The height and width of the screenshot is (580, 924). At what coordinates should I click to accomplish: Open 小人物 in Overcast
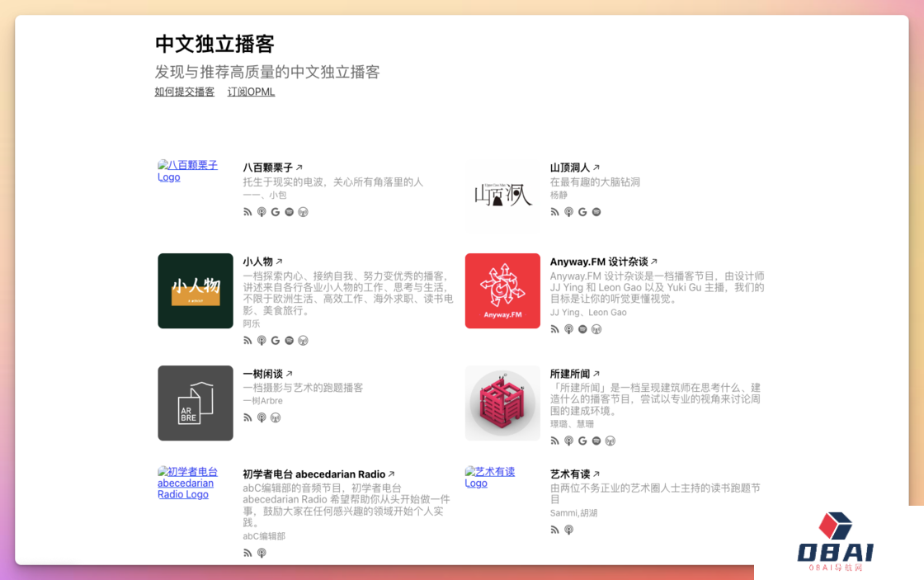pos(303,341)
